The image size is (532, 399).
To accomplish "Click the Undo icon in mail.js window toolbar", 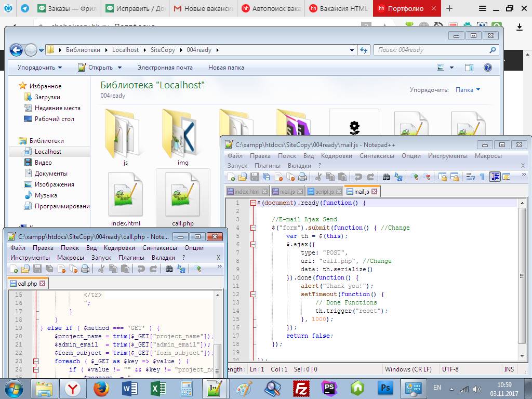I will pyautogui.click(x=358, y=177).
